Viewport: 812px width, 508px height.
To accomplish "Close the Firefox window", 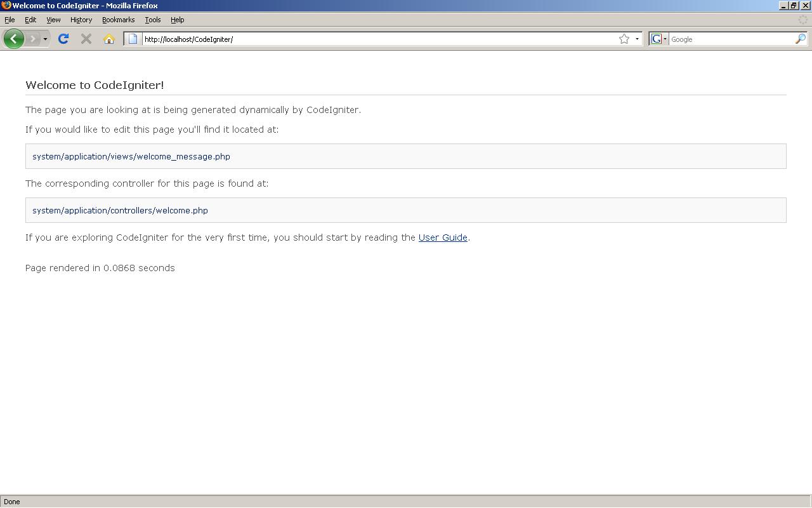I will [805, 5].
